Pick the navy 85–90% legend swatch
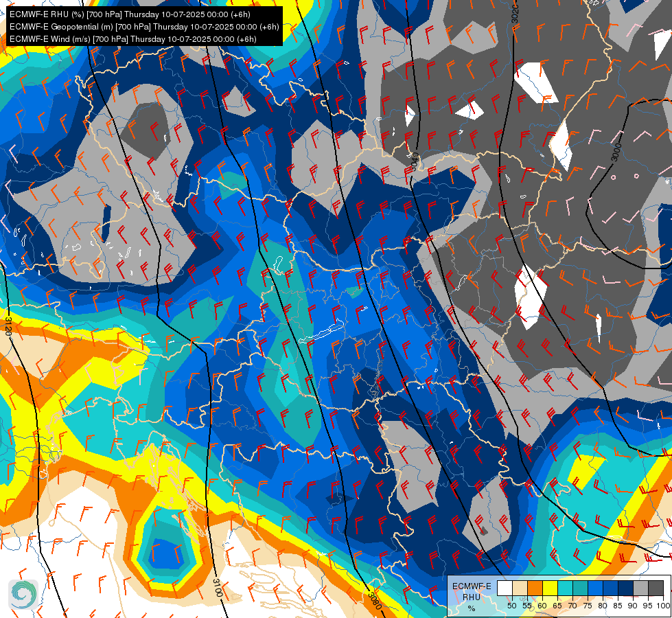The image size is (672, 618). tap(626, 588)
